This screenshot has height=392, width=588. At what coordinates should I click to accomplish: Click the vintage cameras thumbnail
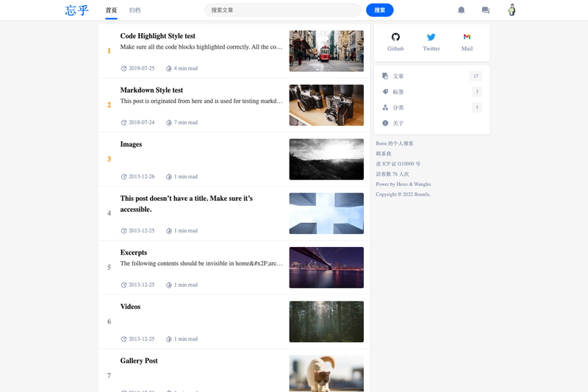(x=326, y=105)
